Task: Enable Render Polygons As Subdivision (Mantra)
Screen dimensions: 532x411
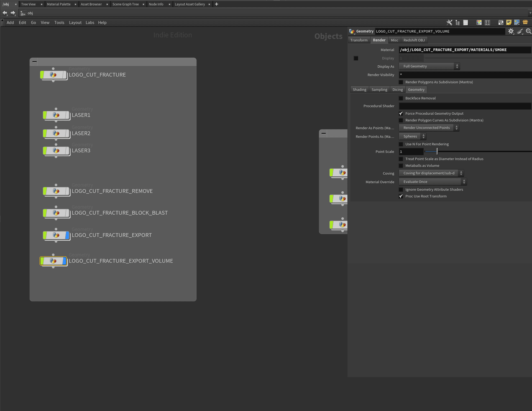Action: [401, 82]
